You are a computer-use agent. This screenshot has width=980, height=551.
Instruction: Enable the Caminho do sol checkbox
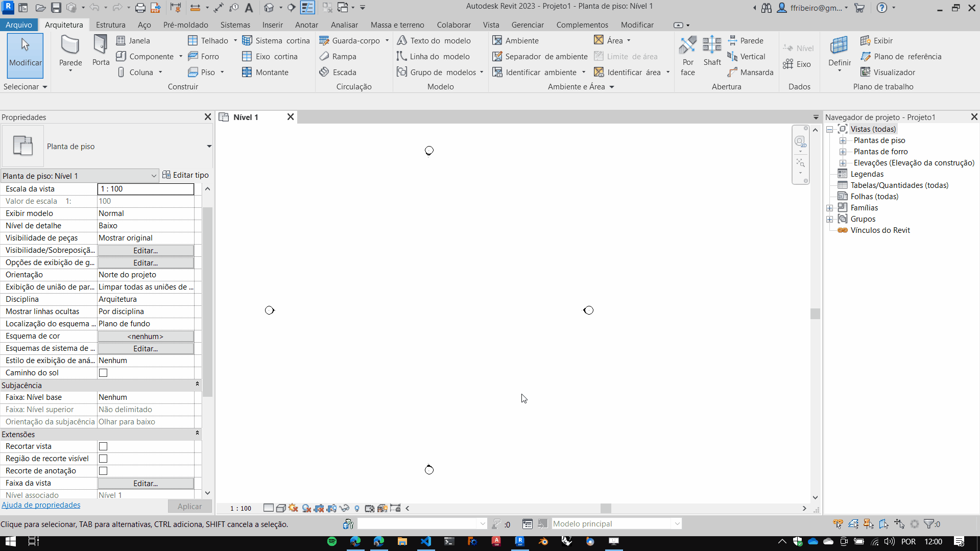click(x=103, y=373)
